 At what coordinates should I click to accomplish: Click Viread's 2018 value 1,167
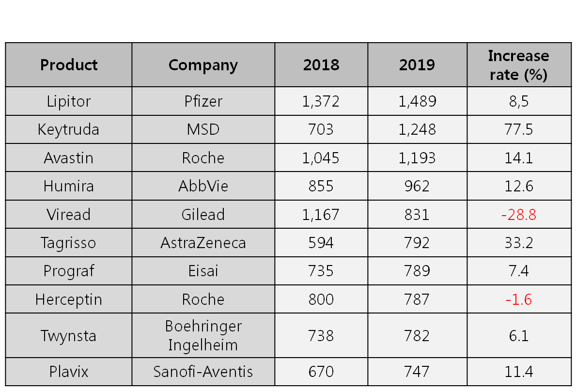321,215
